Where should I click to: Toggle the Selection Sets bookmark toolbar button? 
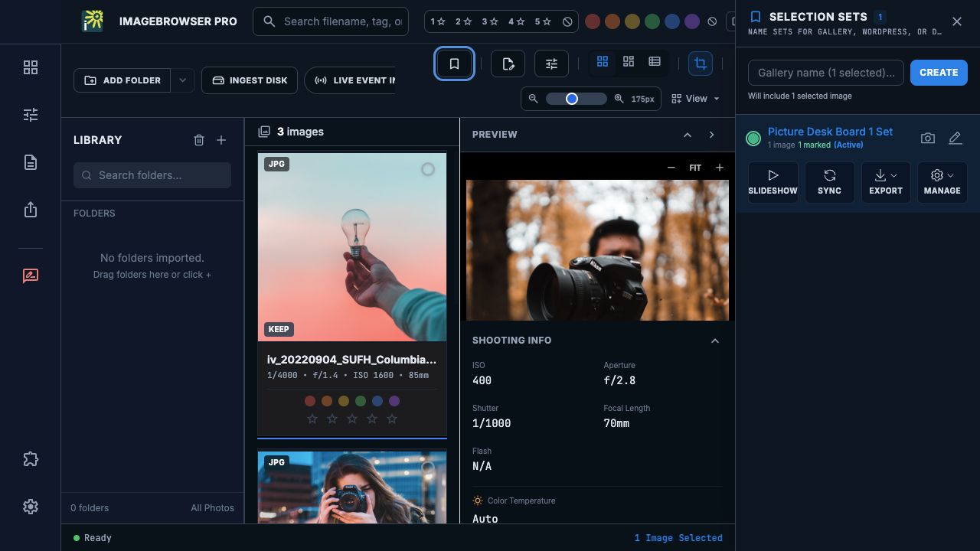(x=454, y=64)
